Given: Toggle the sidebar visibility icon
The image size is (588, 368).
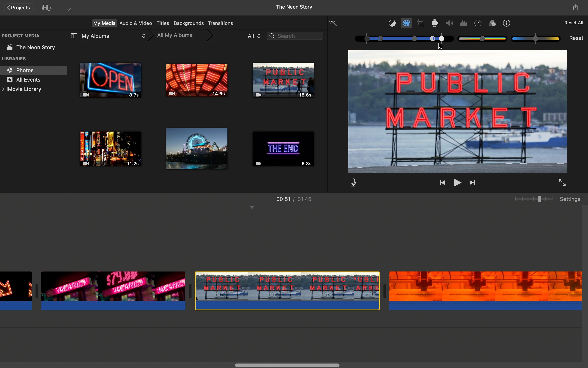Looking at the screenshot, I should click(74, 36).
